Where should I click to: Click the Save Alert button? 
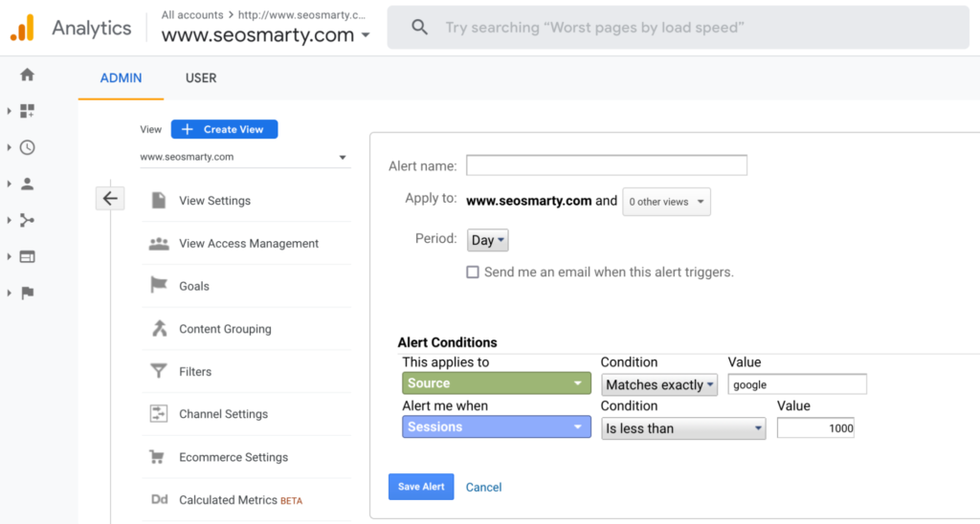tap(421, 487)
